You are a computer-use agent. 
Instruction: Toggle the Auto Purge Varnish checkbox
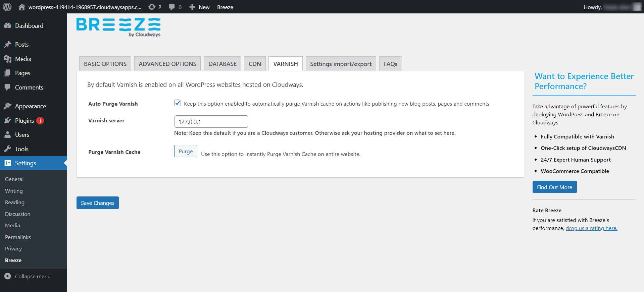pyautogui.click(x=178, y=103)
